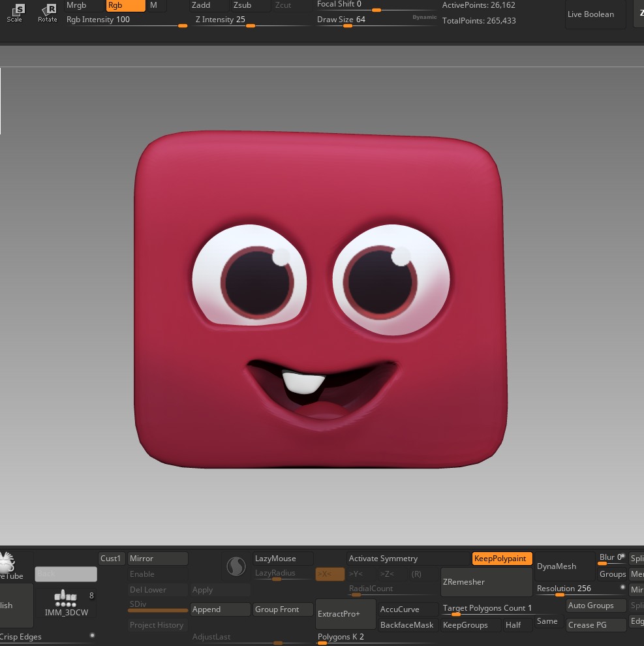The width and height of the screenshot is (644, 646).
Task: Activate DynaMesh
Action: 564,566
